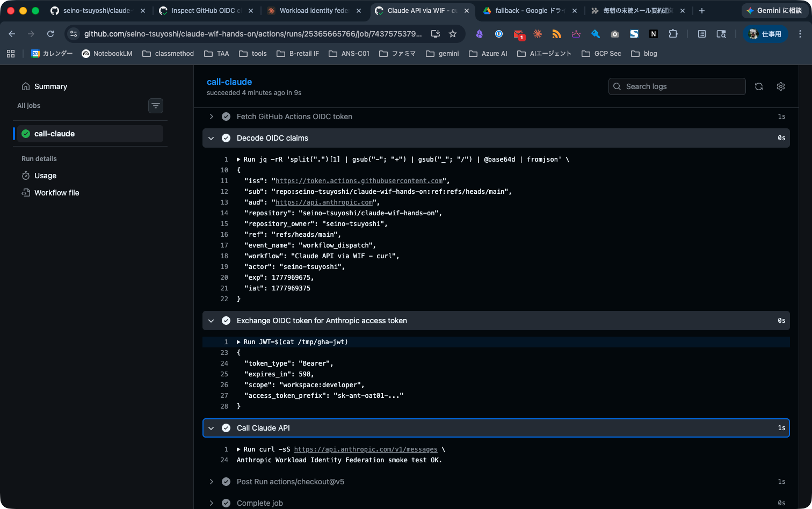
Task: Open the RSS feed extension icon
Action: 557,34
